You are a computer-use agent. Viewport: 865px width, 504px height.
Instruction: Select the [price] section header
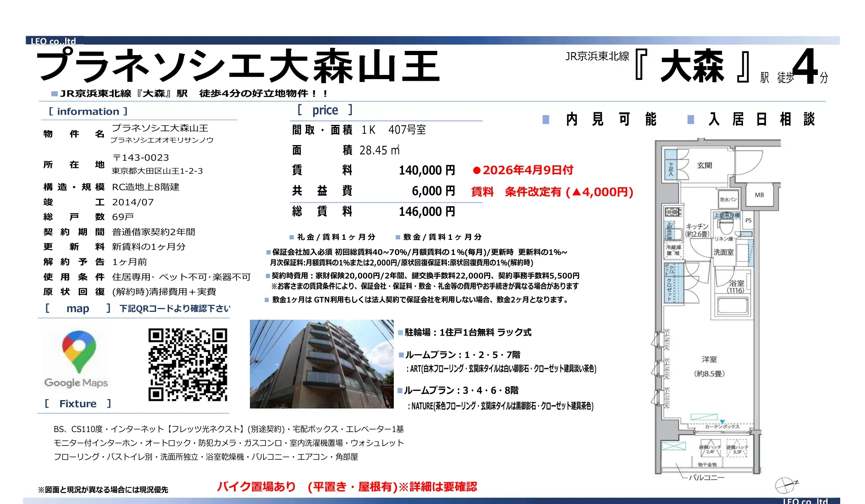tap(325, 110)
